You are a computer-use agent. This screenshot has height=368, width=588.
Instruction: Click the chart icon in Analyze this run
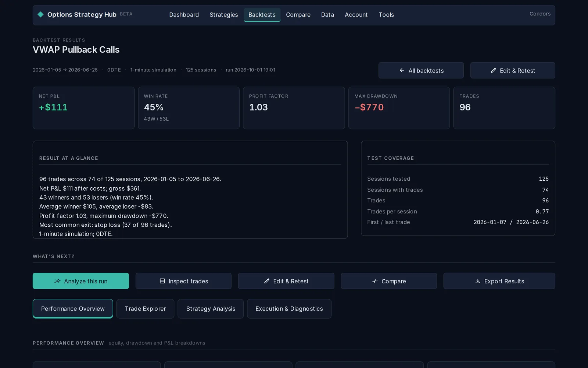coord(57,281)
